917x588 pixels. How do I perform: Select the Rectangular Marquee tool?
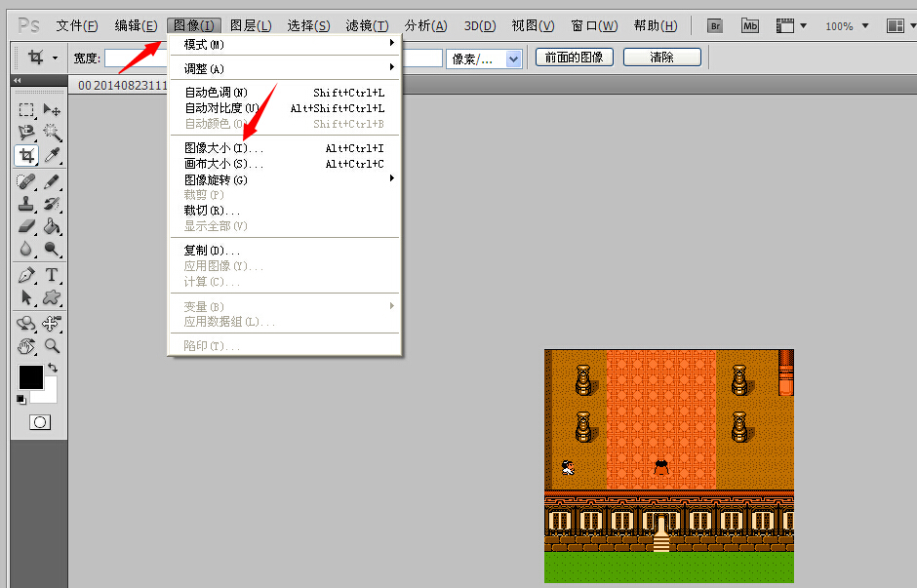point(25,110)
